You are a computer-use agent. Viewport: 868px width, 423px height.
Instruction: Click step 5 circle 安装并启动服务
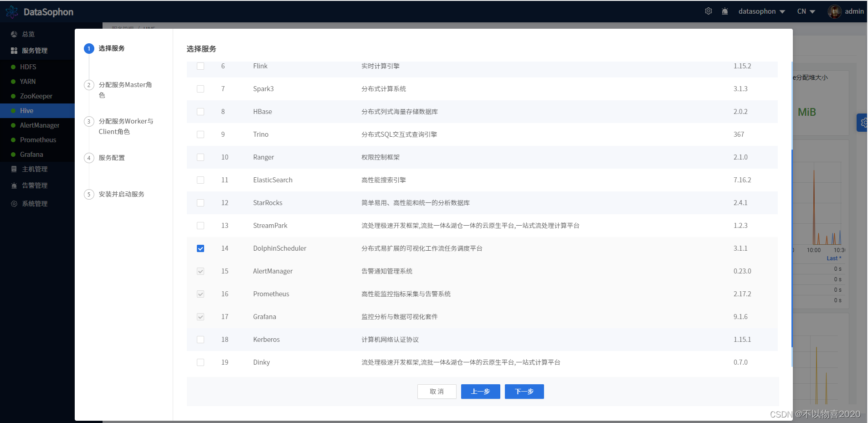coord(89,194)
